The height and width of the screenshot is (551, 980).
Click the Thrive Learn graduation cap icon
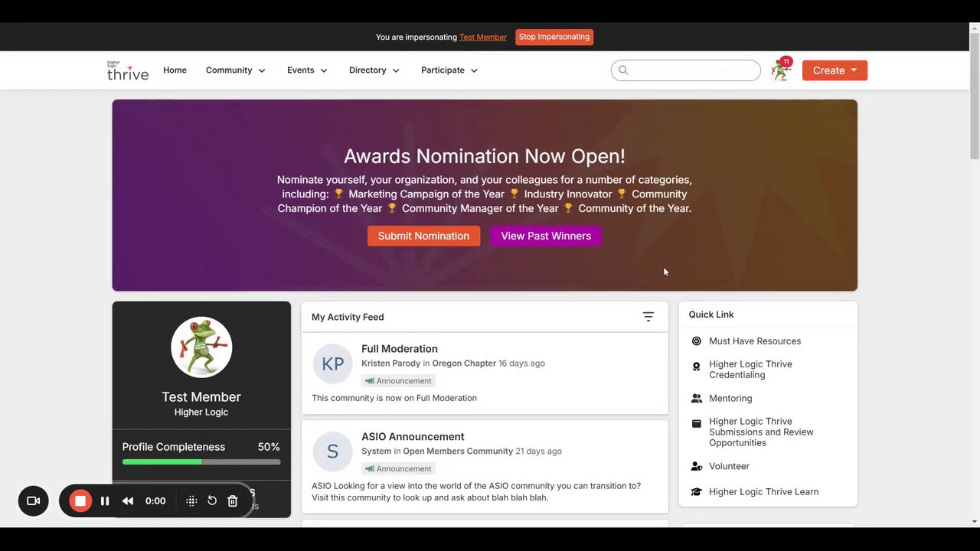pyautogui.click(x=696, y=492)
